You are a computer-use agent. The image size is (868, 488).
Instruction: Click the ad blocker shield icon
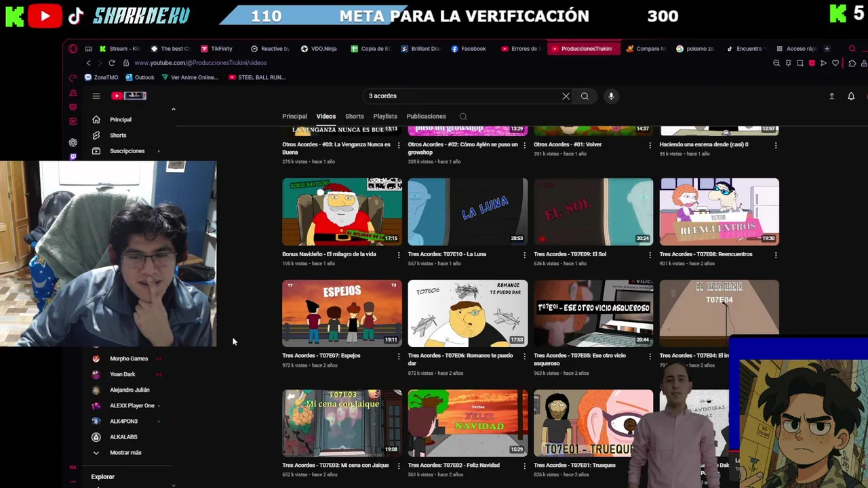coord(812,63)
